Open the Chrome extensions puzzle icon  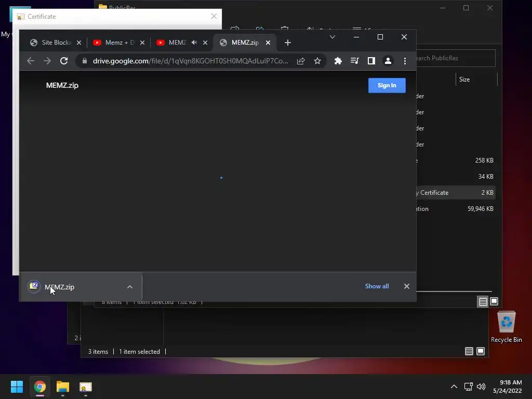tap(338, 61)
